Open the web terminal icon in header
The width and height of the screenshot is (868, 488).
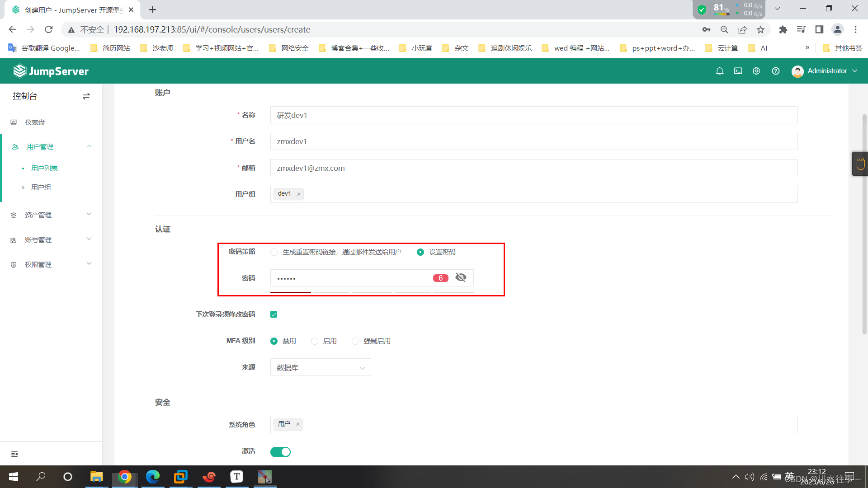738,71
